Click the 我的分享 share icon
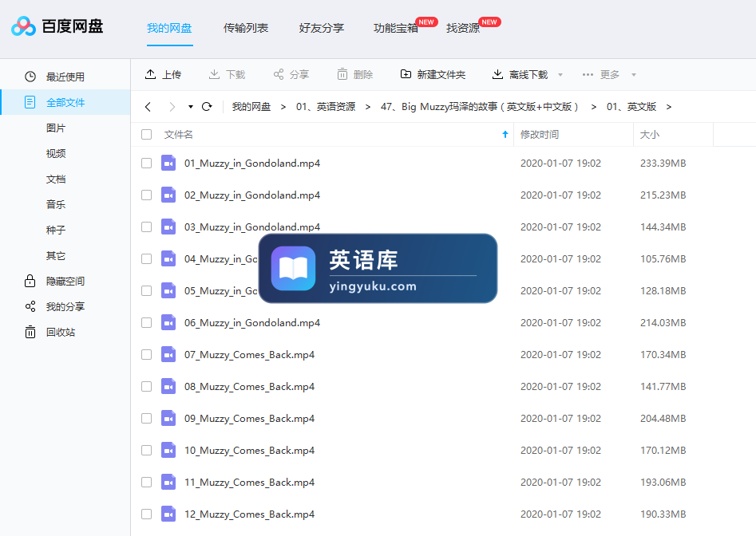 [x=30, y=306]
